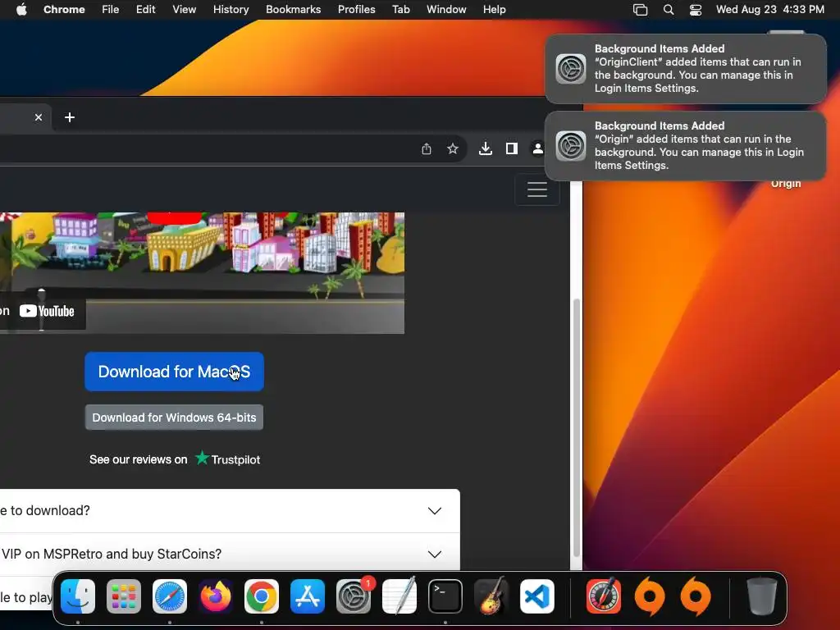Click the Chrome share page icon
The height and width of the screenshot is (630, 840).
[427, 148]
